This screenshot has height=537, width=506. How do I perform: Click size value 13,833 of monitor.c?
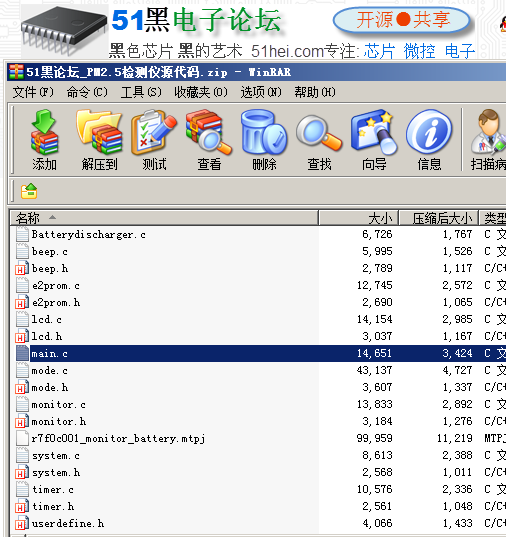pos(374,404)
